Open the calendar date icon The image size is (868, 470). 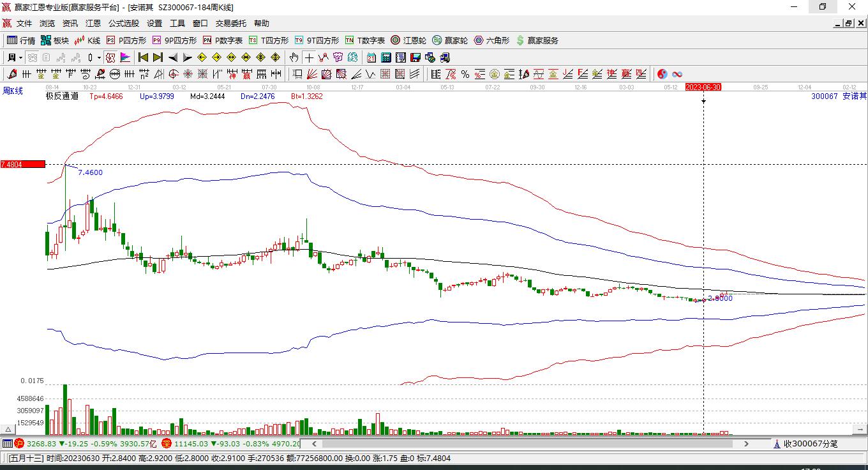point(371,57)
